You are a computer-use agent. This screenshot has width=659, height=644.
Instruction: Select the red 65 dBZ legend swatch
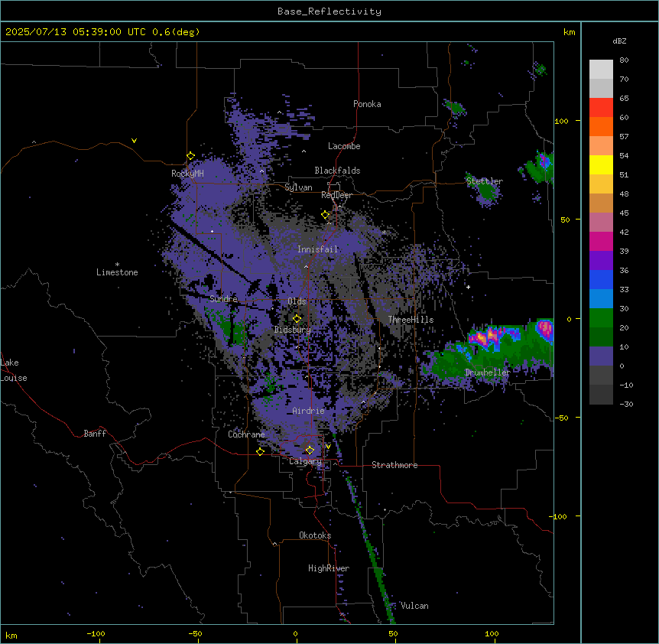pos(601,108)
